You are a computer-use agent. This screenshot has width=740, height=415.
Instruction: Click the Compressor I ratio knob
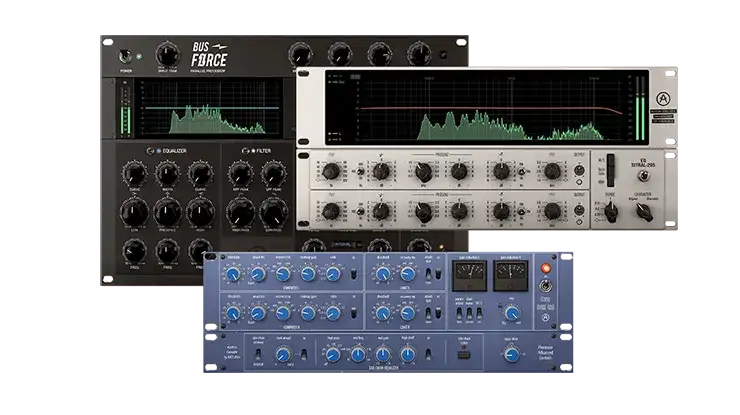pos(333,273)
